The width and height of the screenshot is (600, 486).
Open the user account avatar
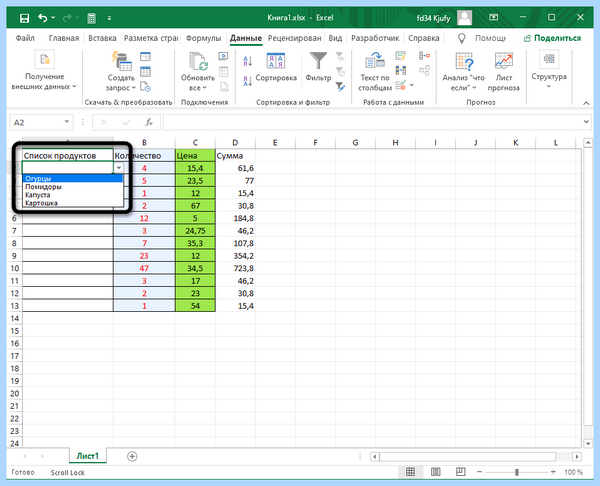[465, 18]
